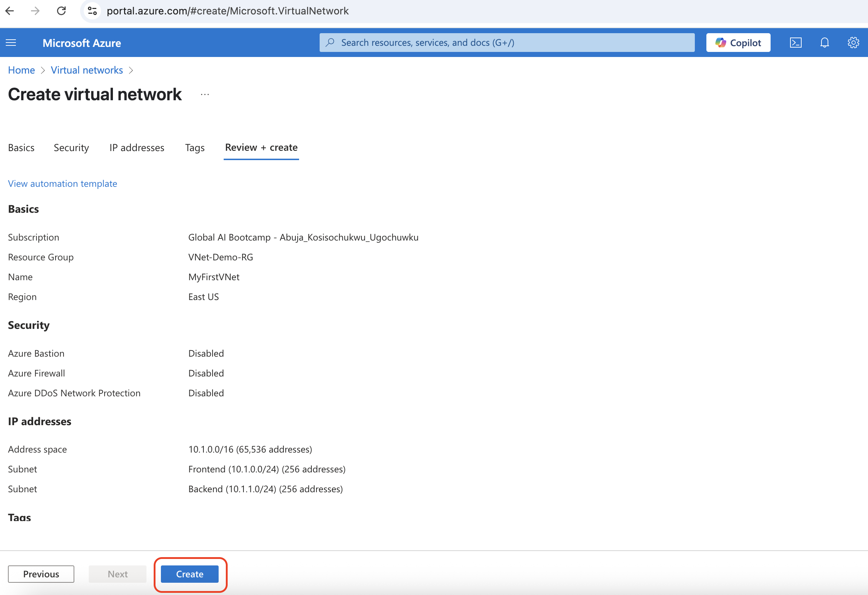Image resolution: width=868 pixels, height=595 pixels.
Task: Click the blue Create button
Action: click(x=190, y=574)
